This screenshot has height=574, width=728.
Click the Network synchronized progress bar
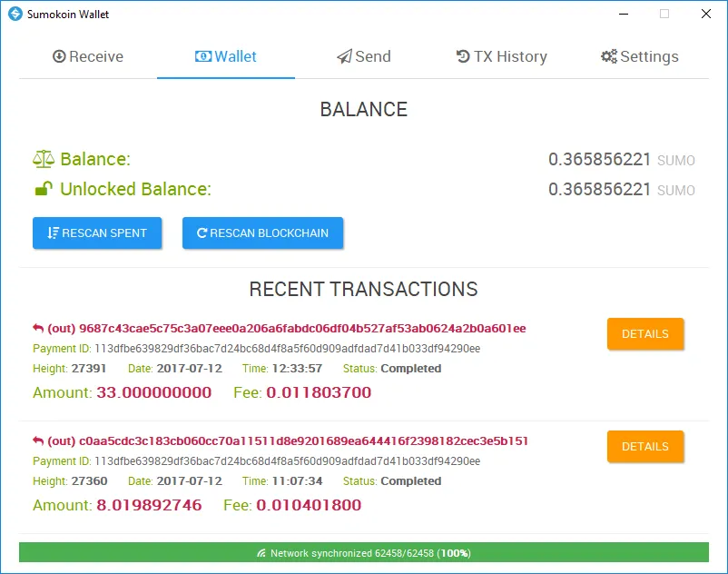point(364,552)
